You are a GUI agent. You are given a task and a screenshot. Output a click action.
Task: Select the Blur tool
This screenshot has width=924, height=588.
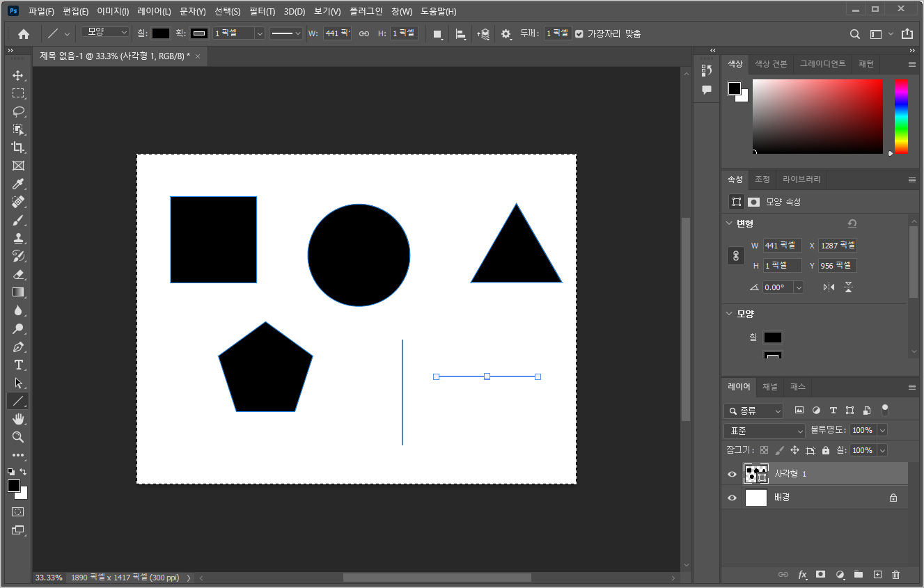pos(18,310)
